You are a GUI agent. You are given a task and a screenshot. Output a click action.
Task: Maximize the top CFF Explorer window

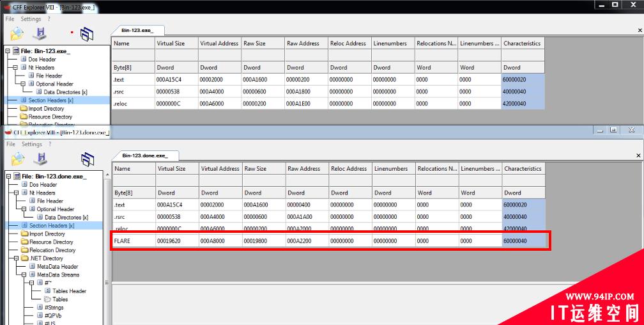click(615, 5)
